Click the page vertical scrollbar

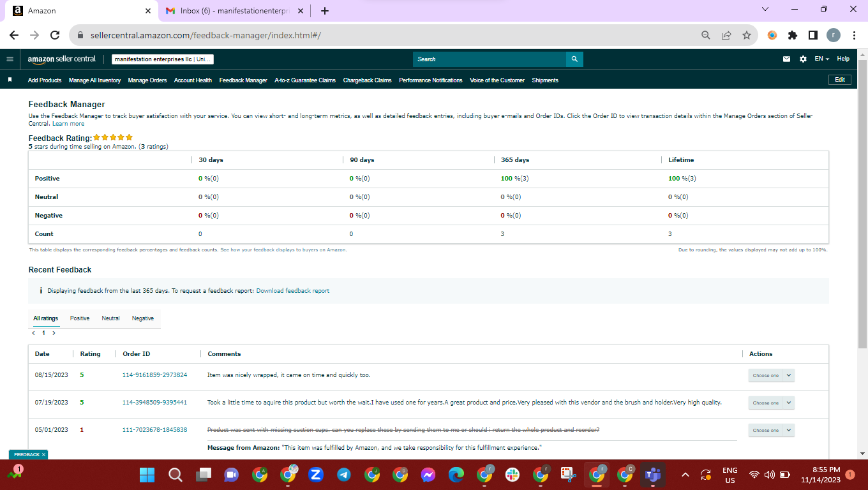pos(862,204)
